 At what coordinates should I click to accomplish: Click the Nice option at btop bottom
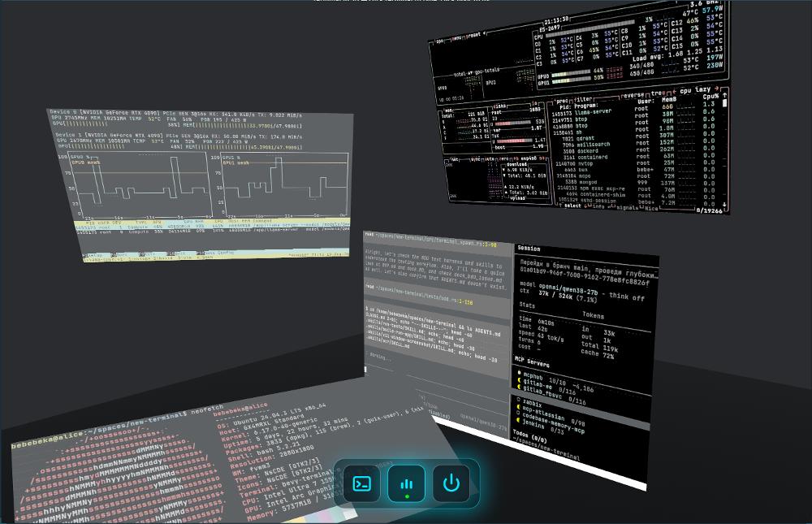[651, 208]
